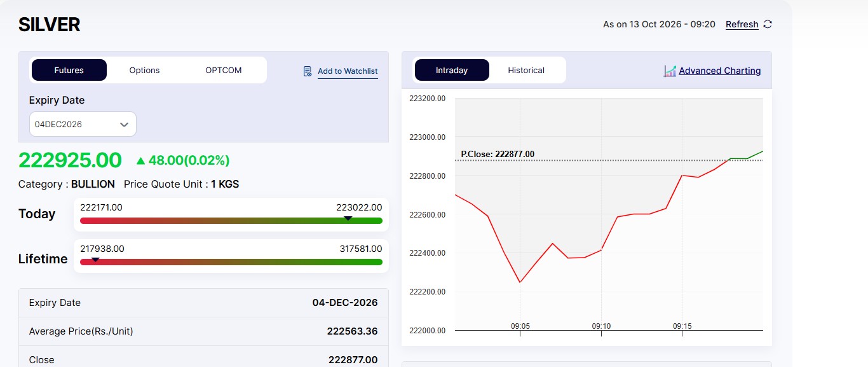Viewport: 868px width, 367px height.
Task: Click the Lifetime price range bar
Action: 231,262
